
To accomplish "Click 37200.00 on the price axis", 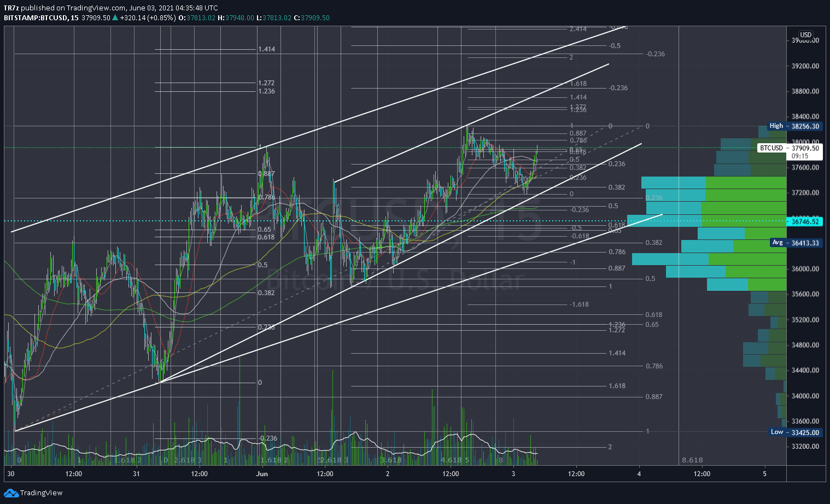I will pos(805,193).
